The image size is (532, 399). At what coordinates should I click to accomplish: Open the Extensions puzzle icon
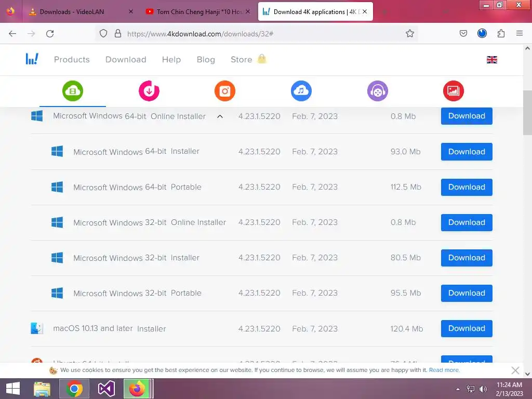[x=501, y=33]
